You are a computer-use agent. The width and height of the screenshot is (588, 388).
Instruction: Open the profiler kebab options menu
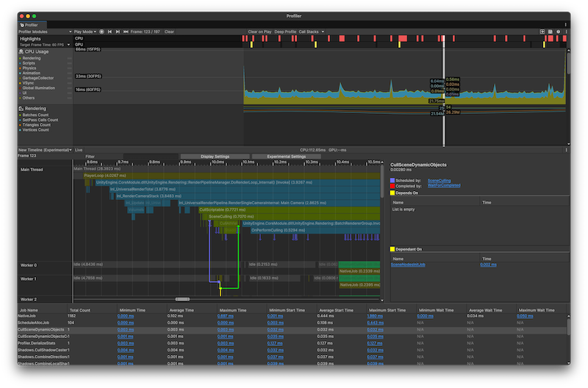(x=565, y=32)
